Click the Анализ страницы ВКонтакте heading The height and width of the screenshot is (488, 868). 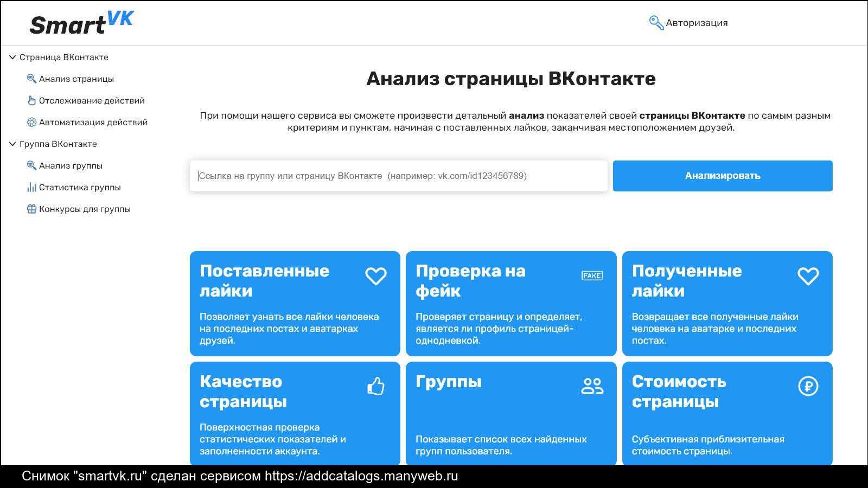tap(511, 79)
